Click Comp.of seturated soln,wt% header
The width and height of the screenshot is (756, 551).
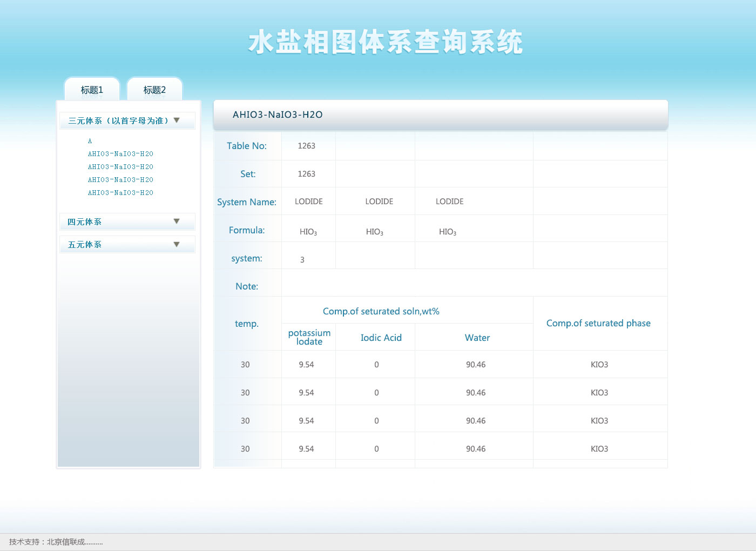coord(381,311)
